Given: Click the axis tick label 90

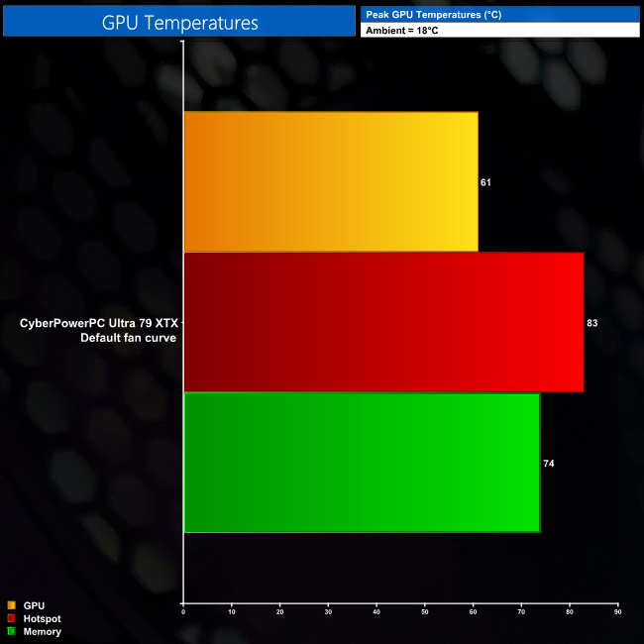Looking at the screenshot, I should (x=617, y=612).
